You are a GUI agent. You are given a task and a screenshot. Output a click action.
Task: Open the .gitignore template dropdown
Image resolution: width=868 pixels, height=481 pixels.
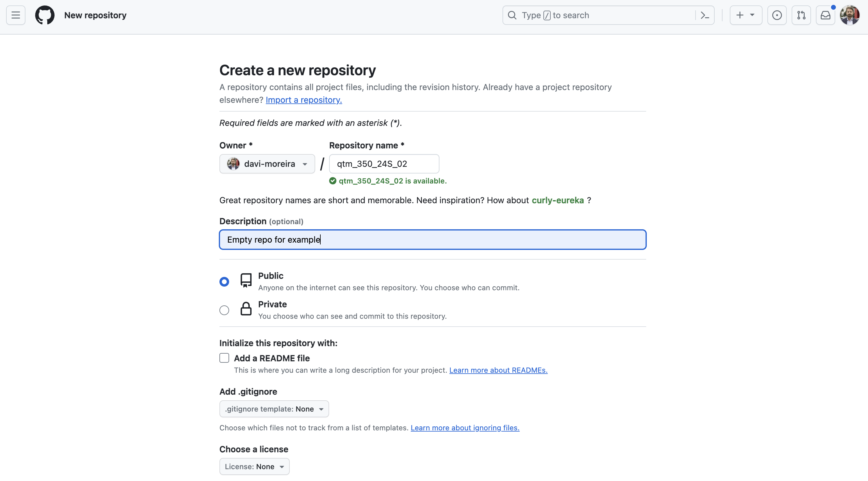pyautogui.click(x=274, y=409)
